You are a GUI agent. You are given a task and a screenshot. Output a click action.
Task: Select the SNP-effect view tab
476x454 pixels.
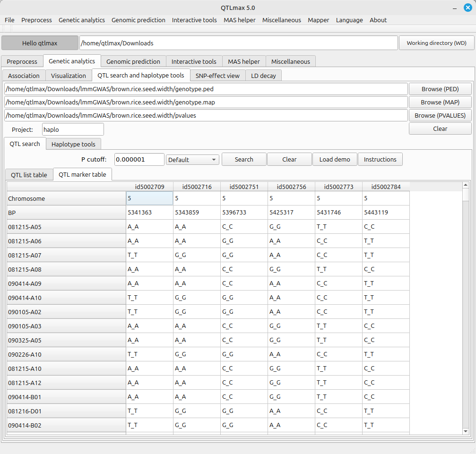(x=217, y=76)
